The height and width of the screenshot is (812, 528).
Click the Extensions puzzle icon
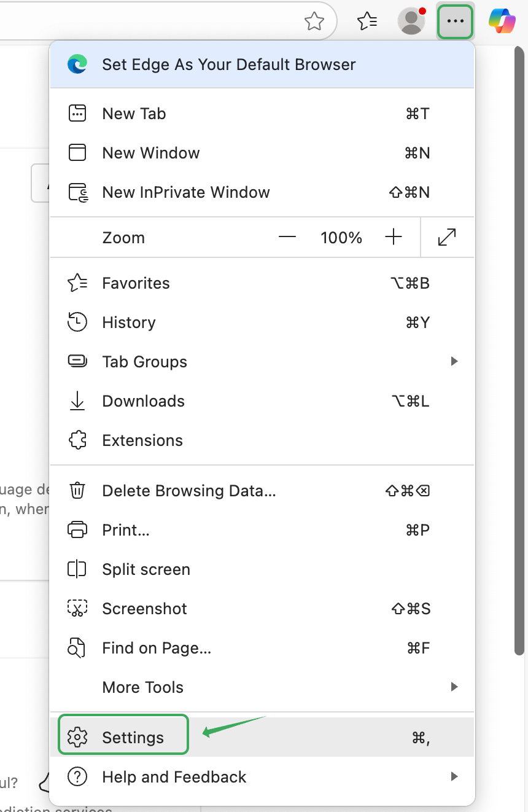pyautogui.click(x=77, y=440)
